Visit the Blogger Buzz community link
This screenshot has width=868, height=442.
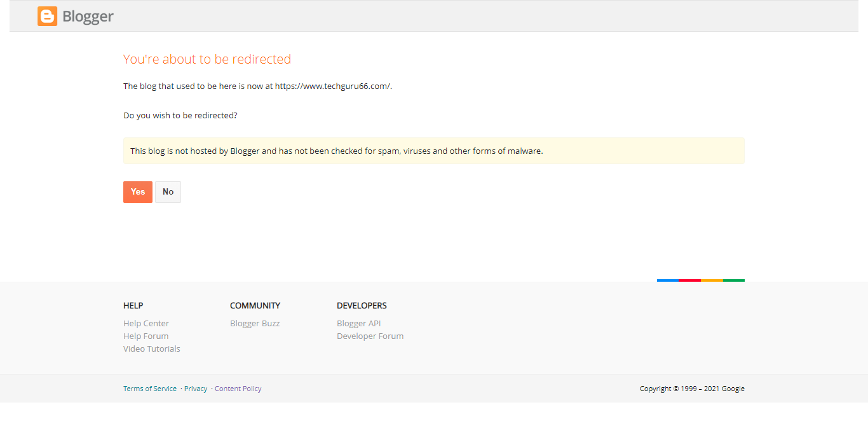pyautogui.click(x=255, y=323)
